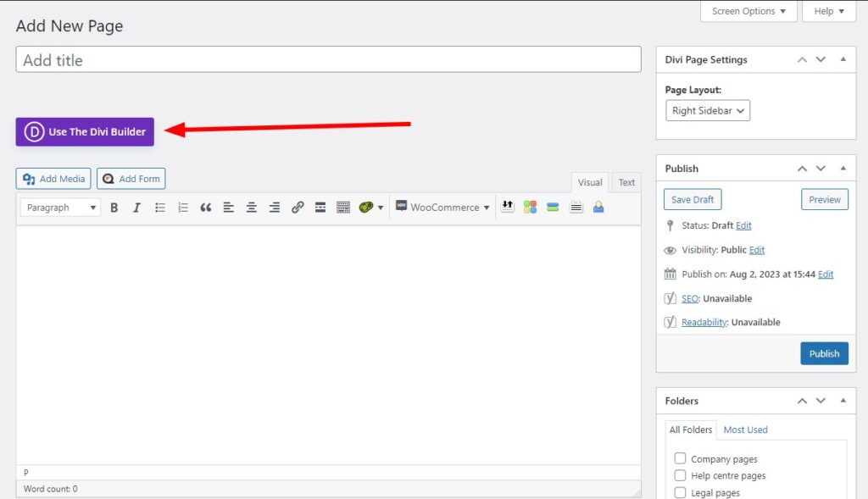The width and height of the screenshot is (868, 499).
Task: Apply italic formatting
Action: (136, 208)
